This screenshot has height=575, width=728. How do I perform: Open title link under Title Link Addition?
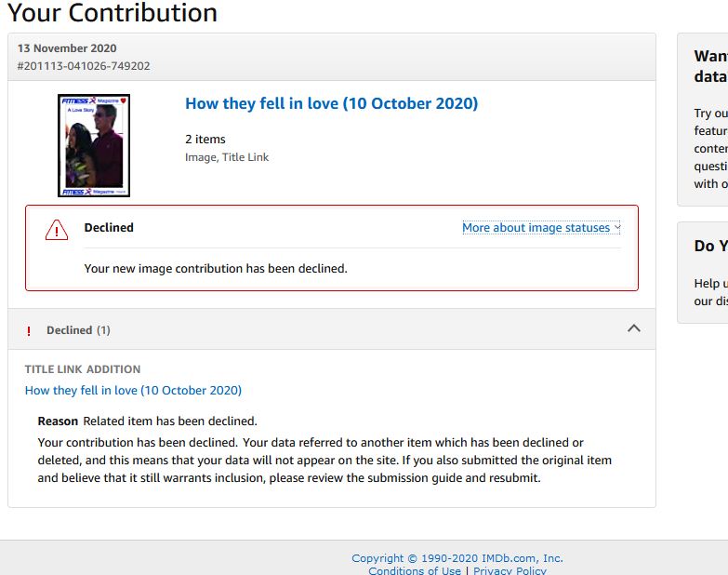click(x=133, y=391)
